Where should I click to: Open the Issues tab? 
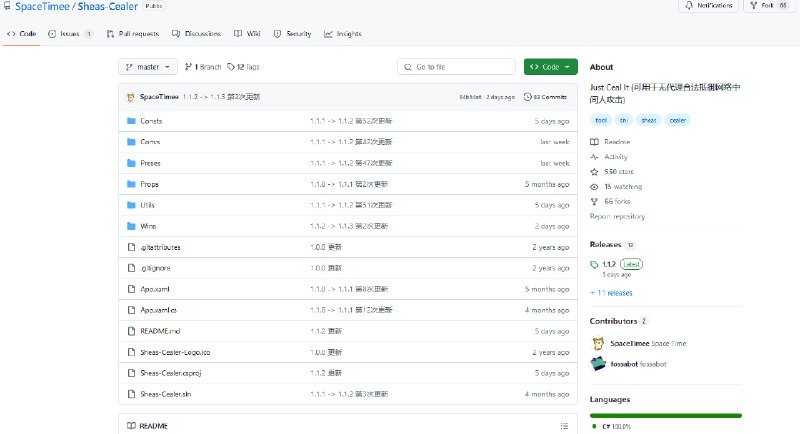tap(70, 34)
